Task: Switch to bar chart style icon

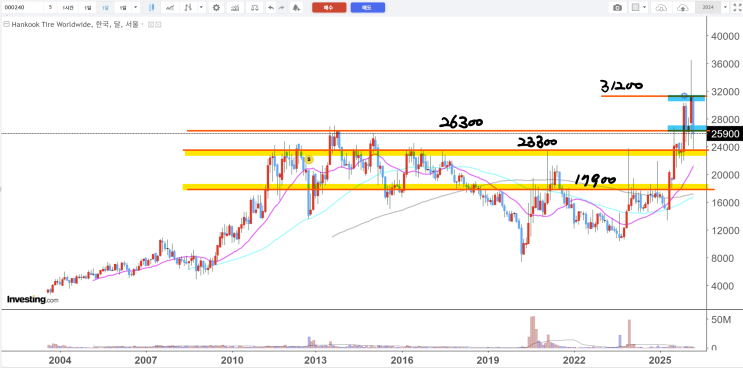Action: click(x=189, y=8)
